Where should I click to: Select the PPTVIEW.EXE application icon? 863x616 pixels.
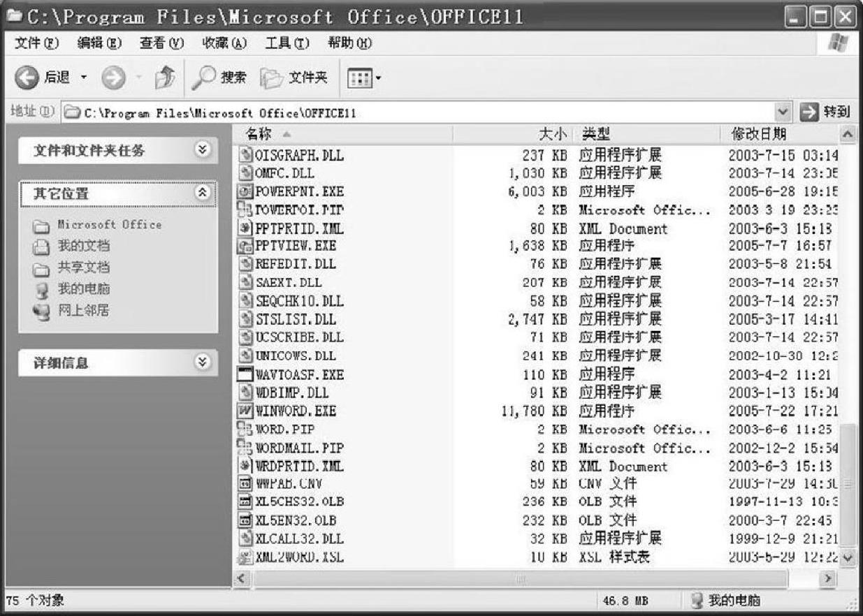(x=245, y=247)
